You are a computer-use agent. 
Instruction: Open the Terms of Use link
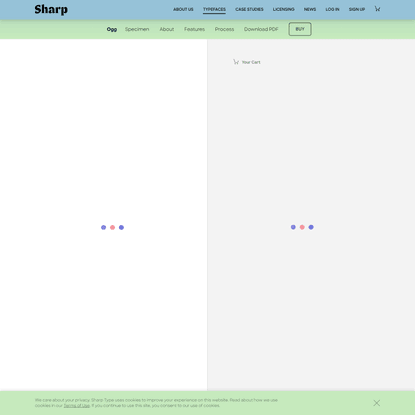click(x=77, y=406)
